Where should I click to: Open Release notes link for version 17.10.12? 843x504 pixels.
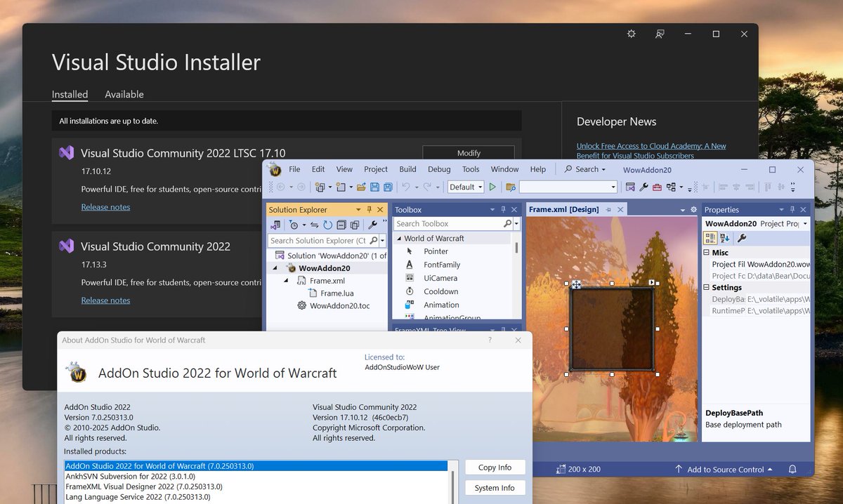pos(105,207)
